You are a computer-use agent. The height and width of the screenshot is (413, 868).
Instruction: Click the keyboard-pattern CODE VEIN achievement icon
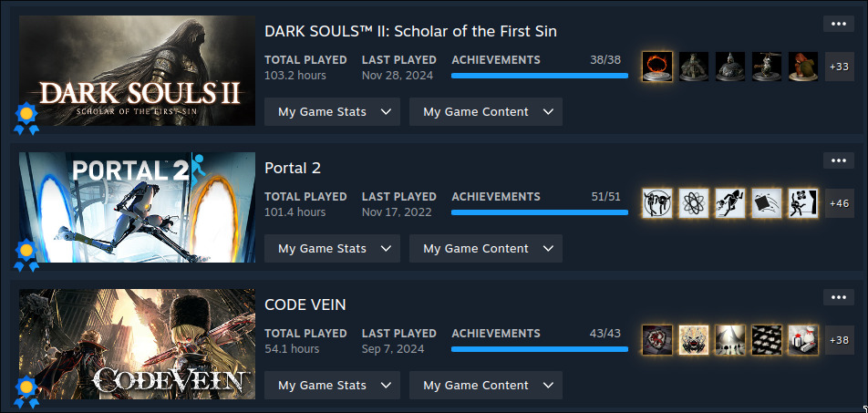pos(766,340)
